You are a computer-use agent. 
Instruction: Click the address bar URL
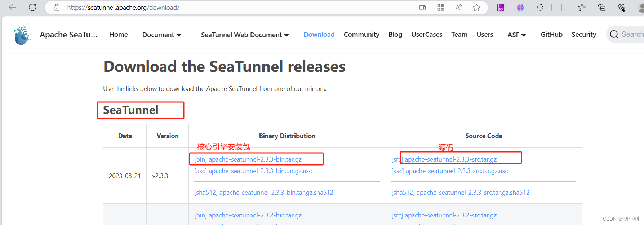coord(123,8)
